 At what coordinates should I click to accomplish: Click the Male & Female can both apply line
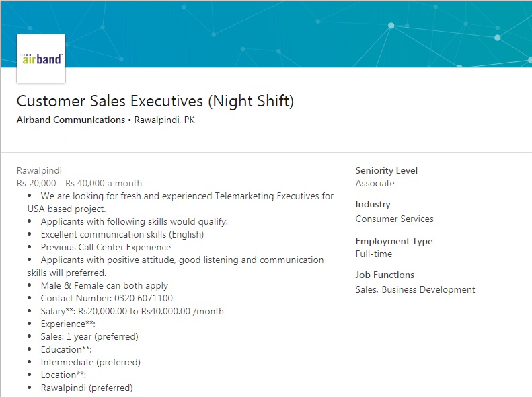tap(104, 285)
